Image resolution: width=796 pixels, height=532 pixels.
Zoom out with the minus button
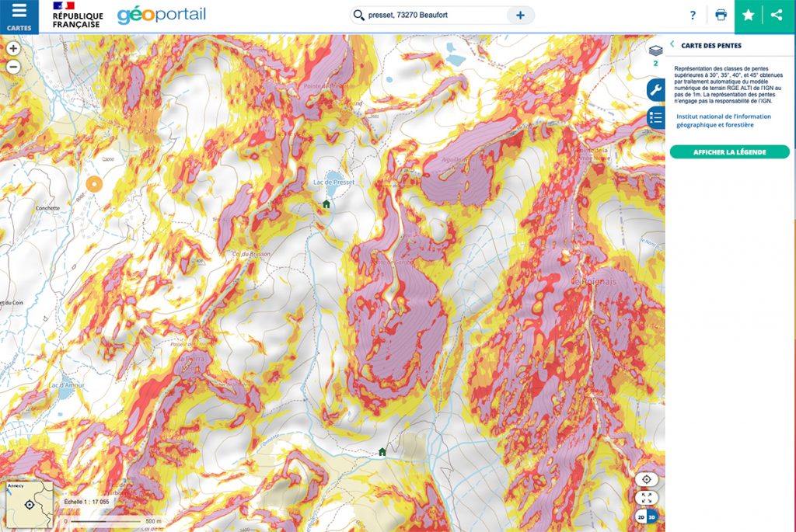coord(13,67)
